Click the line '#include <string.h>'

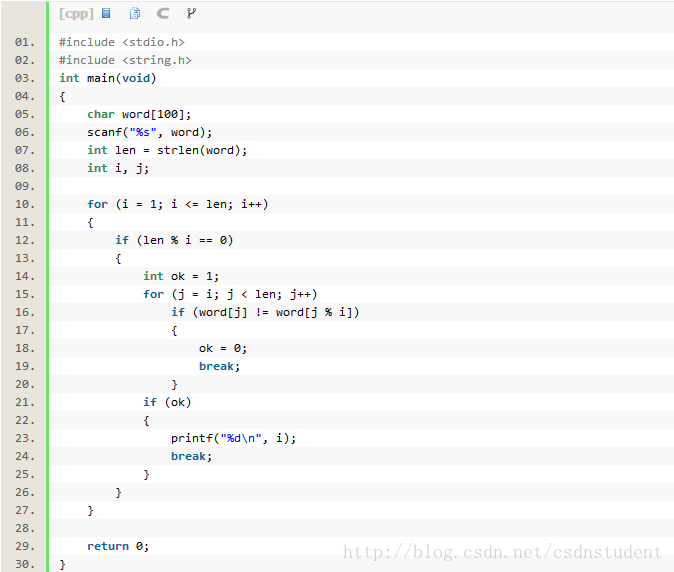pyautogui.click(x=125, y=60)
